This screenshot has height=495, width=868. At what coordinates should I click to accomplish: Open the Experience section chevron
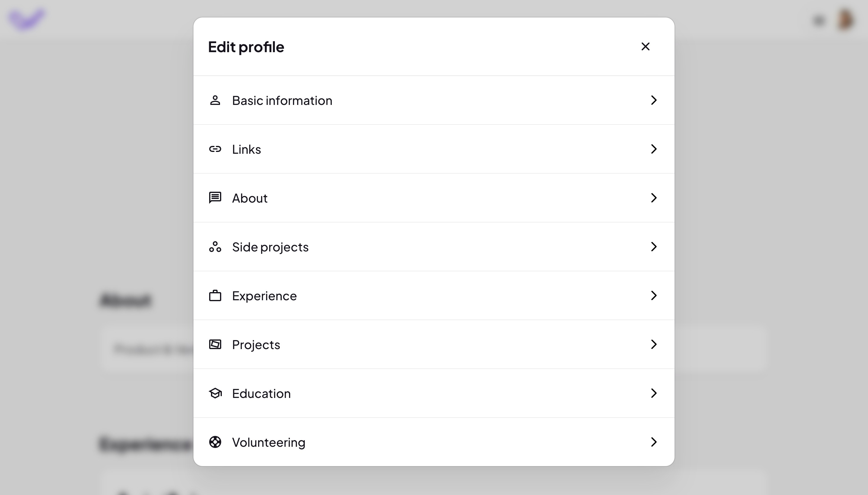pos(653,295)
